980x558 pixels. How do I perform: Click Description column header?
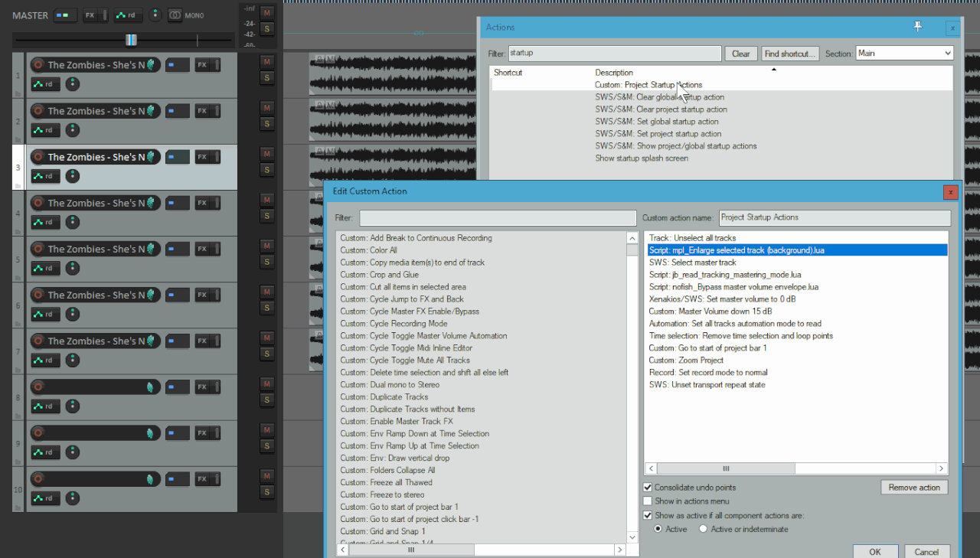coord(615,73)
